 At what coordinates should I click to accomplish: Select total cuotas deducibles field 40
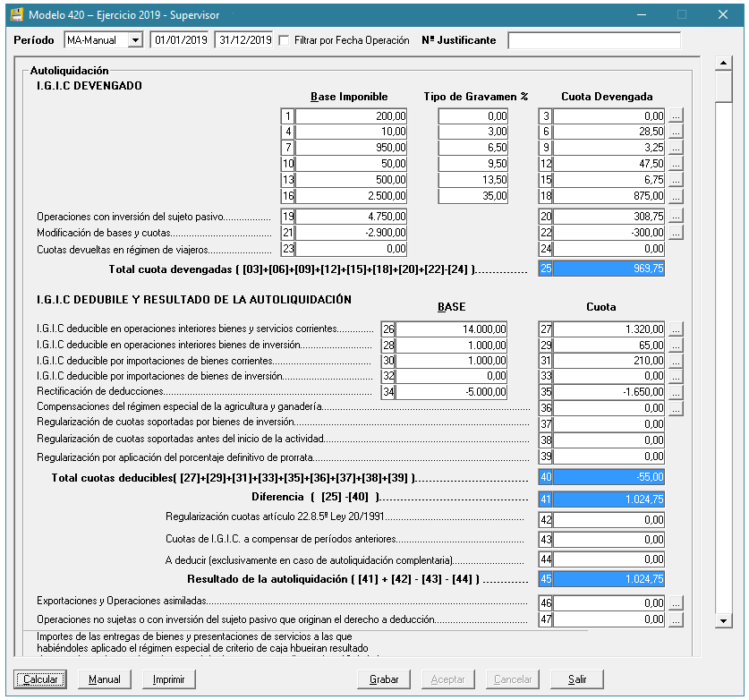pos(609,477)
